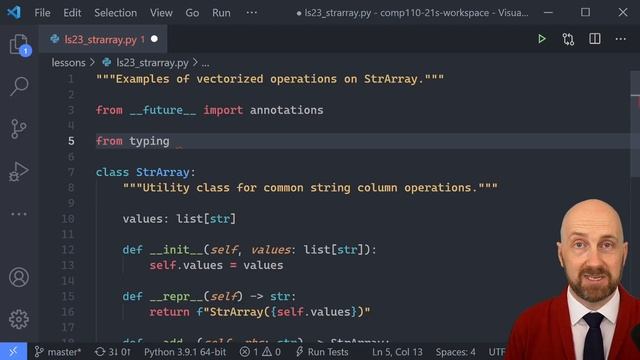The width and height of the screenshot is (640, 360).
Task: Run Tests from status bar
Action: [x=322, y=352]
